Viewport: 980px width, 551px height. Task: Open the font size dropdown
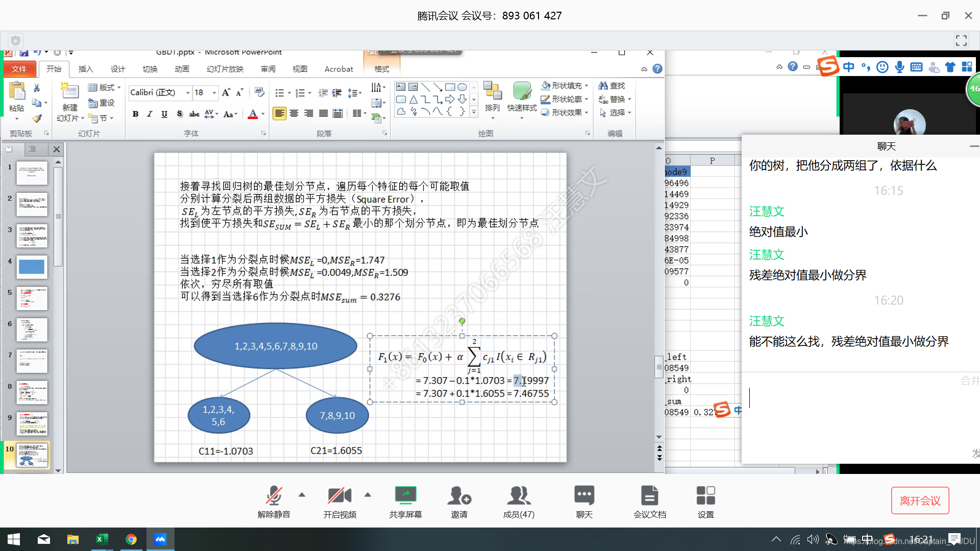(214, 92)
